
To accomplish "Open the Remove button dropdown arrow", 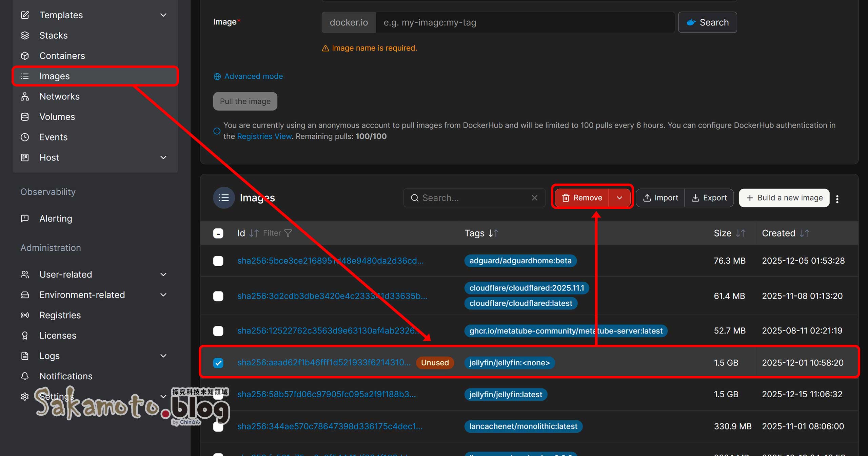I will pyautogui.click(x=619, y=198).
